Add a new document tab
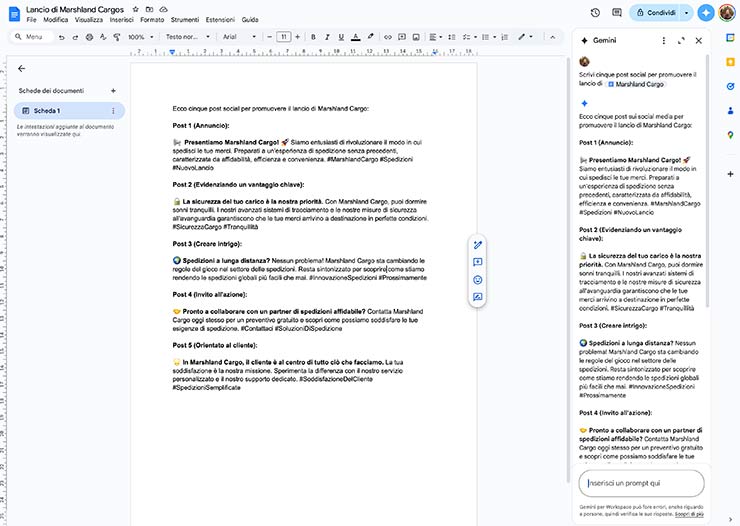The image size is (740, 526). pyautogui.click(x=113, y=91)
